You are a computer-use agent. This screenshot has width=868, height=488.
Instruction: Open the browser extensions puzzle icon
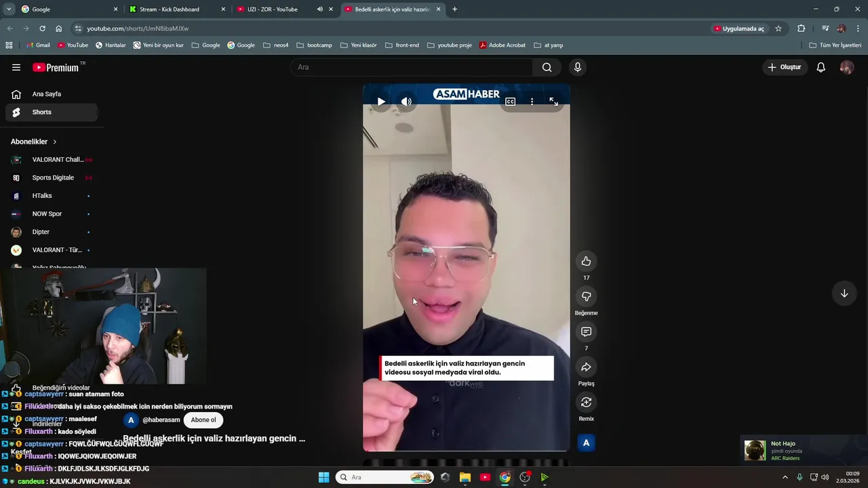pyautogui.click(x=802, y=28)
